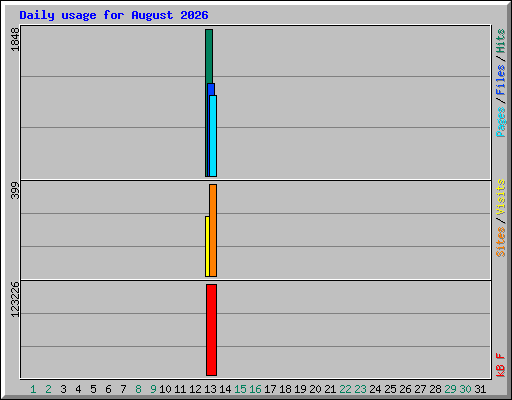This screenshot has width=512, height=400.
Task: Click day 31 on the x-axis
Action: tap(480, 389)
